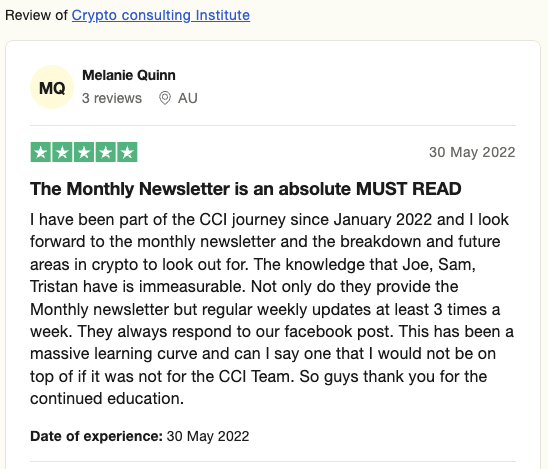The image size is (548, 469).
Task: Click the fourth green rating star
Action: coord(106,152)
